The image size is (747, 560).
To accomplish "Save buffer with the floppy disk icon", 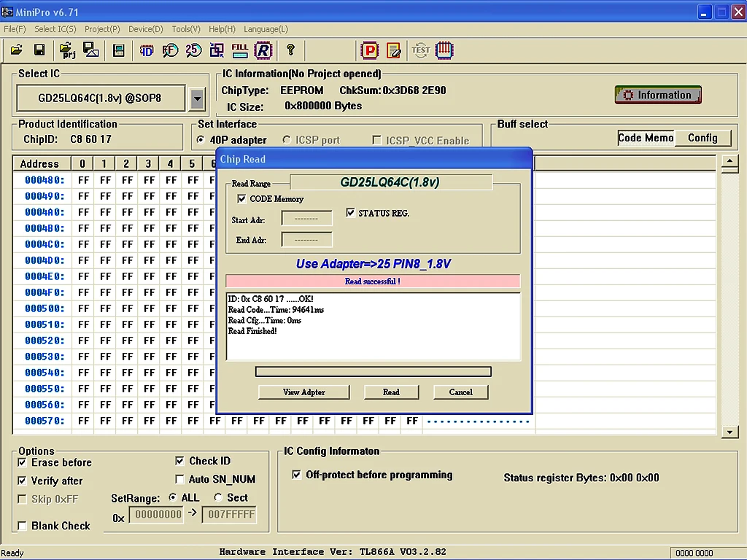I will pyautogui.click(x=39, y=50).
